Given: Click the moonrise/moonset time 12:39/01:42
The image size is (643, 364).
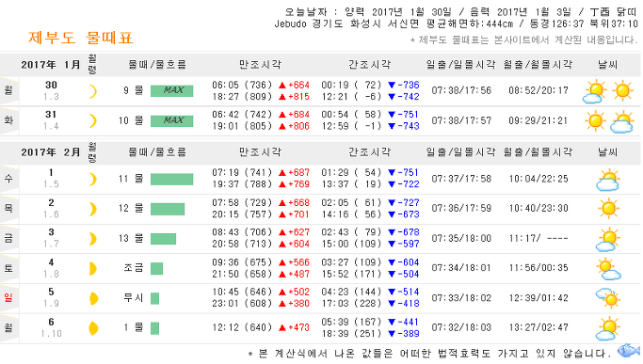Looking at the screenshot, I should coord(538,298).
